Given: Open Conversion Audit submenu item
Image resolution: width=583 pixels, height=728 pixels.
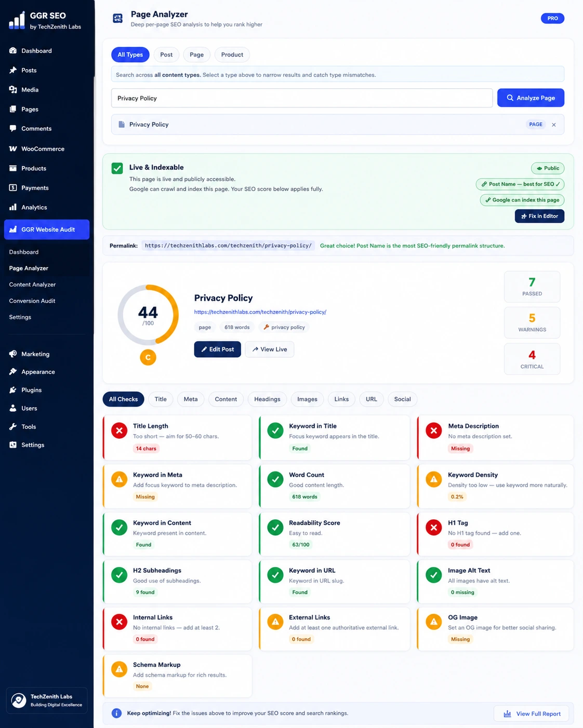Looking at the screenshot, I should [32, 301].
